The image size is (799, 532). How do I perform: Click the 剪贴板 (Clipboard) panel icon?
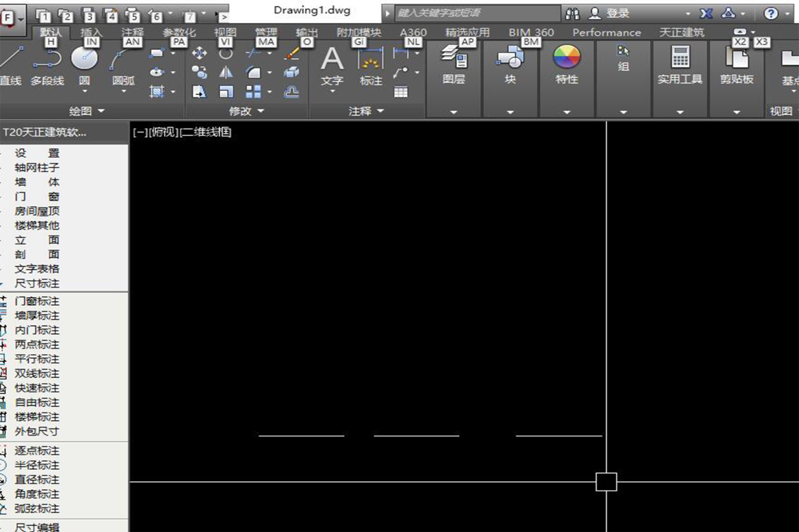(737, 58)
